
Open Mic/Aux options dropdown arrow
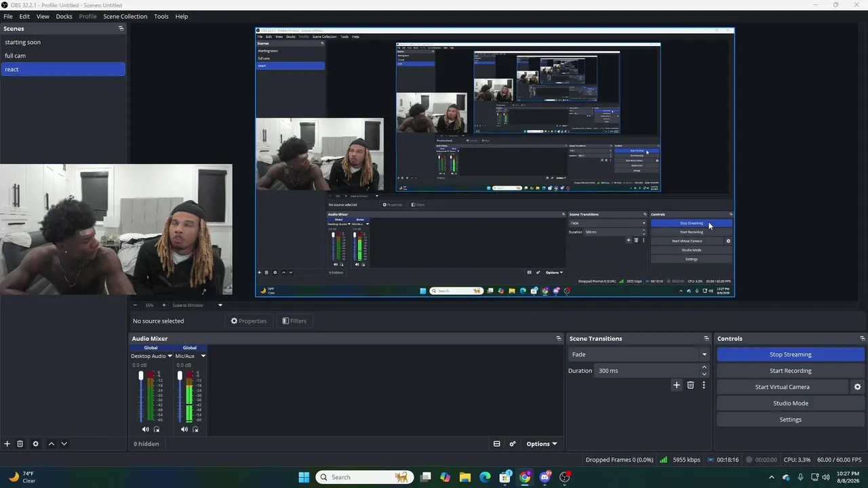point(203,356)
